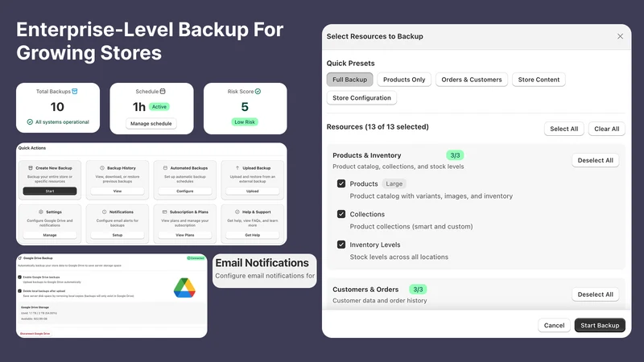Click Disconnect Google Drive link
The height and width of the screenshot is (362, 644).
(35, 334)
